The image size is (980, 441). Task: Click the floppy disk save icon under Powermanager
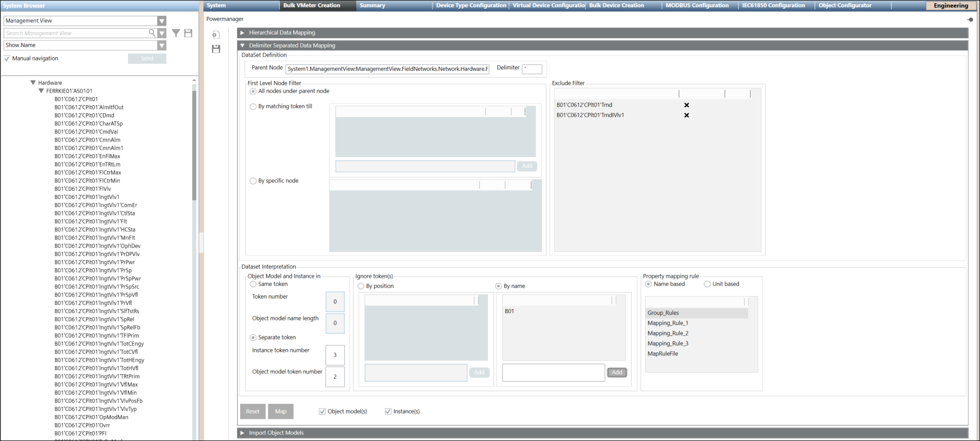(x=216, y=49)
